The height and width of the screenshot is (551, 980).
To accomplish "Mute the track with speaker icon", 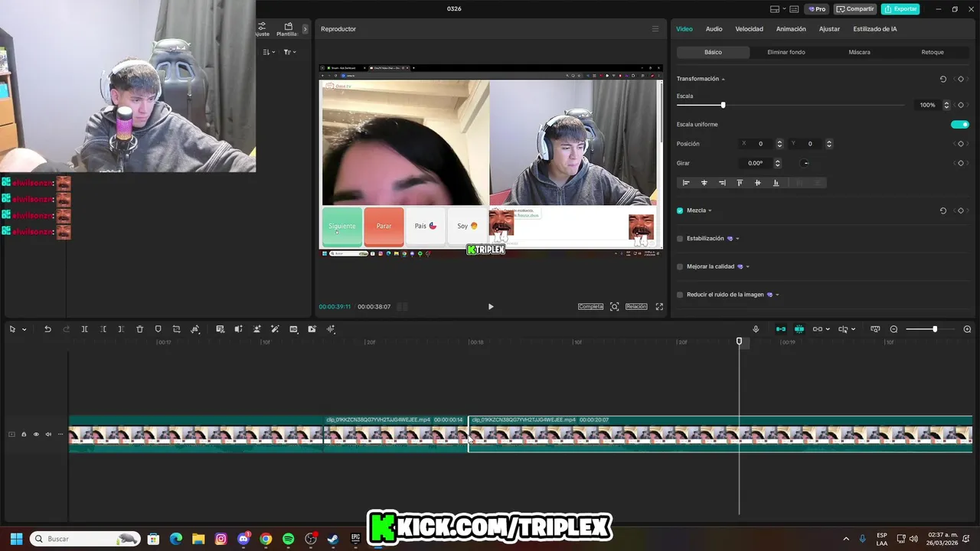I will click(48, 435).
